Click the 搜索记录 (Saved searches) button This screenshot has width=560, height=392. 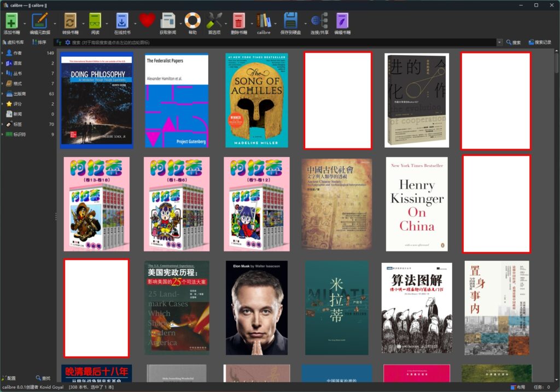point(540,42)
